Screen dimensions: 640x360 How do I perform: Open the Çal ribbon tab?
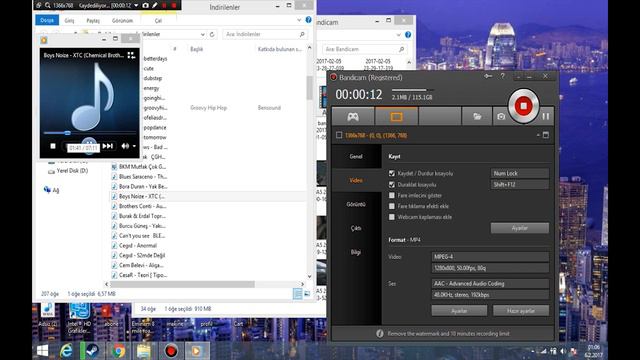(x=158, y=20)
